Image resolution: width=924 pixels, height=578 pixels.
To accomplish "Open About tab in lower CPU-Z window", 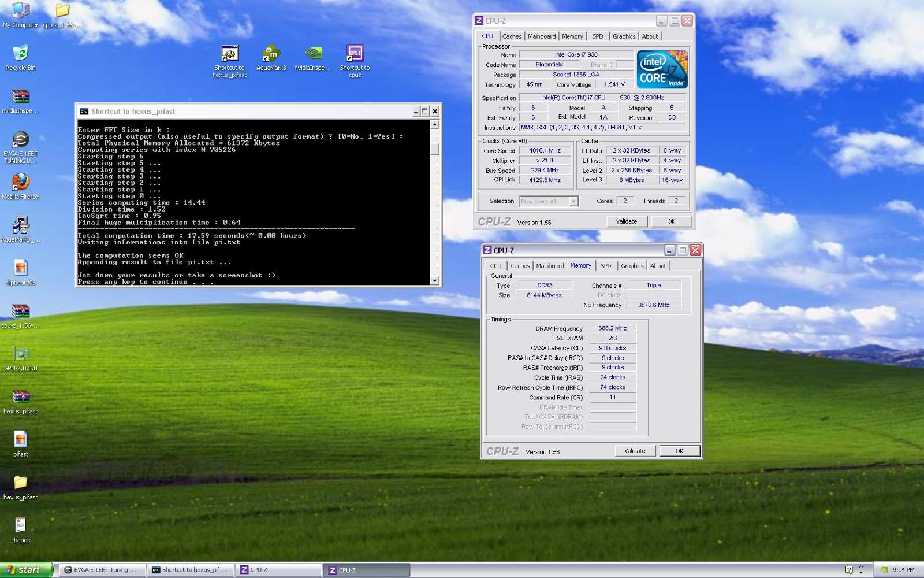I will click(x=658, y=266).
